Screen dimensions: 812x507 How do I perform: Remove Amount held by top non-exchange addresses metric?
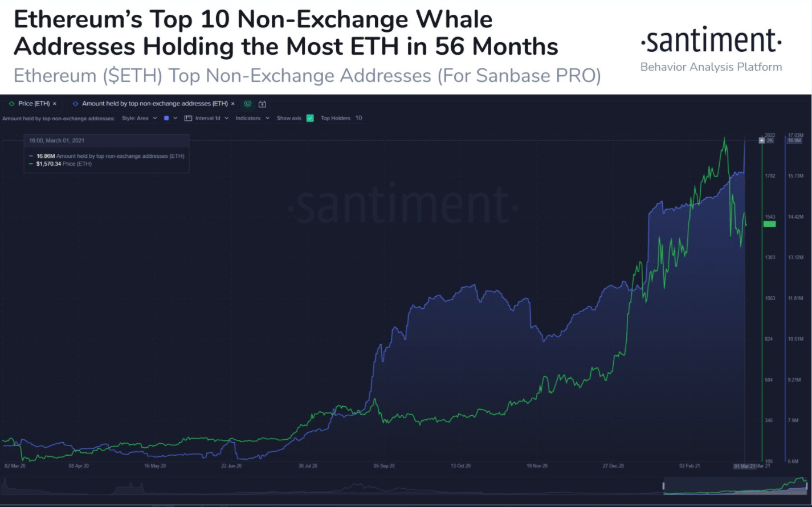pos(232,104)
